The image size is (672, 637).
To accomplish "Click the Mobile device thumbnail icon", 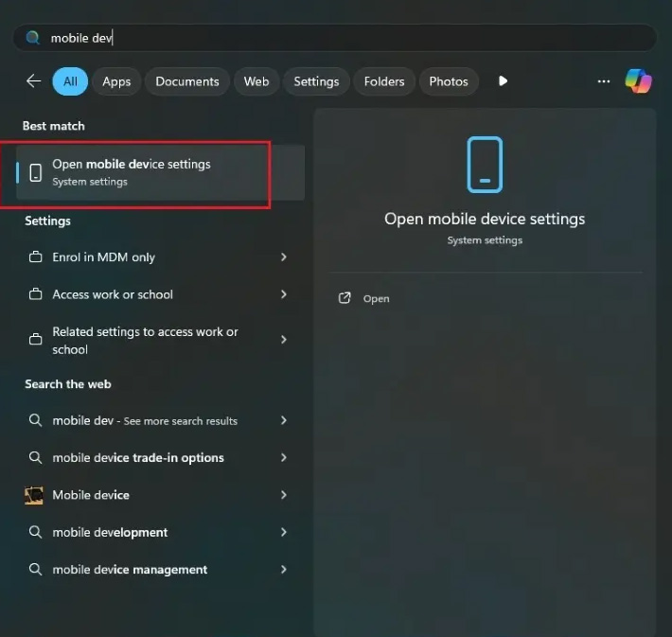I will point(34,495).
